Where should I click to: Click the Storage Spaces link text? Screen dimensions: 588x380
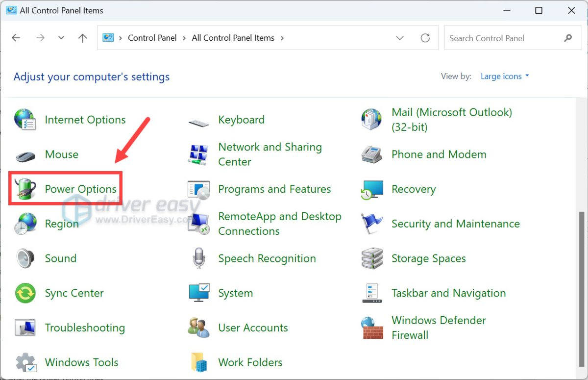(x=429, y=258)
